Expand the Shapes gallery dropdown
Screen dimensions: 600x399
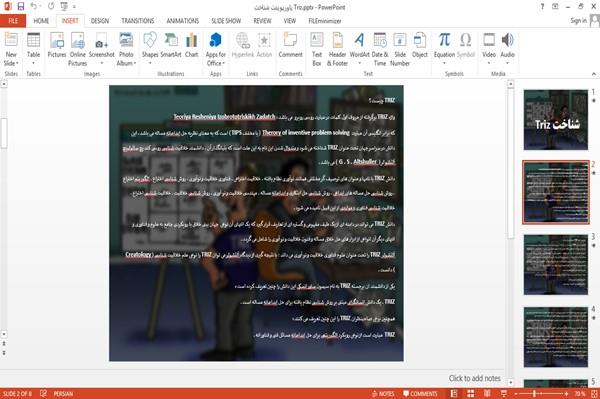point(150,63)
